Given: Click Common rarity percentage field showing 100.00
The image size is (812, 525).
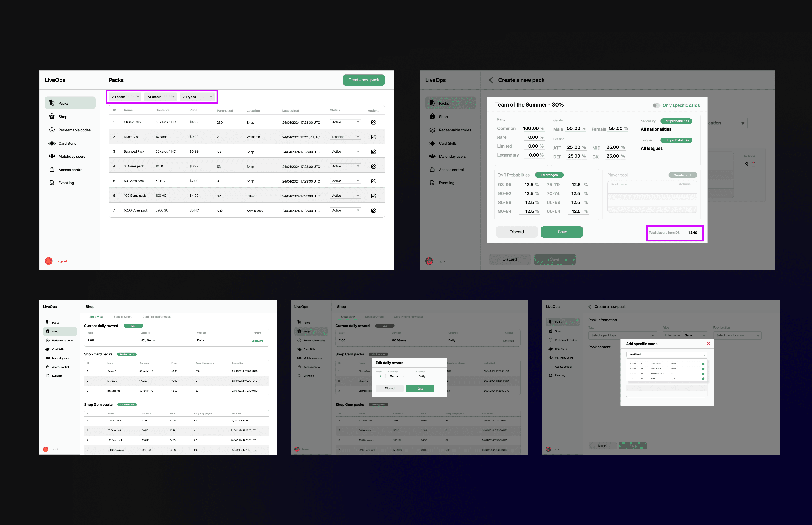Looking at the screenshot, I should click(531, 128).
